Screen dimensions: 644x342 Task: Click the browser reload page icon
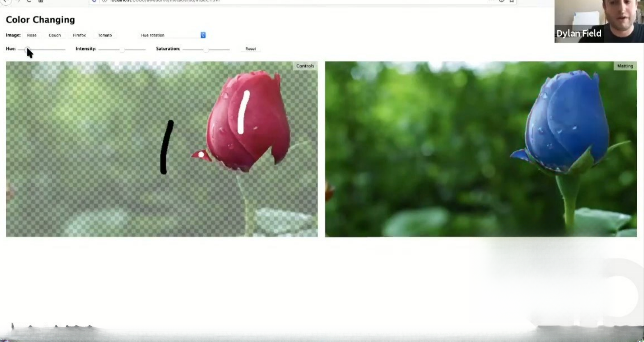(29, 1)
